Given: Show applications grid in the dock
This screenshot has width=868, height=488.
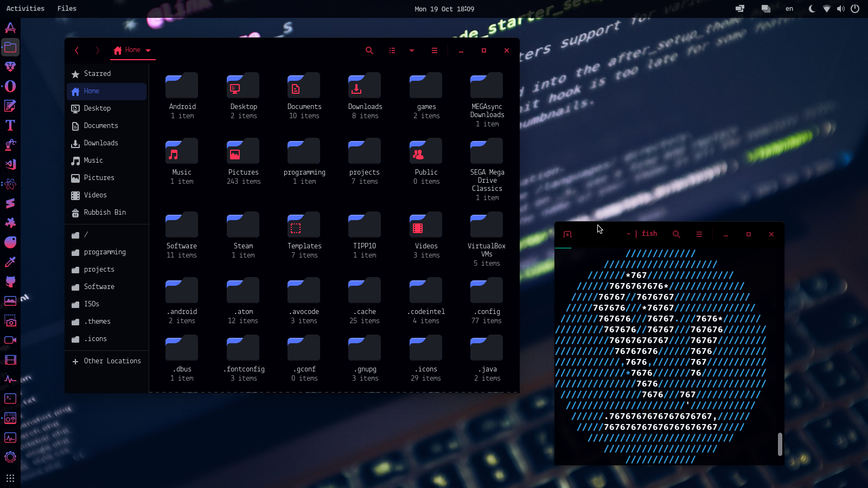Looking at the screenshot, I should pyautogui.click(x=10, y=478).
